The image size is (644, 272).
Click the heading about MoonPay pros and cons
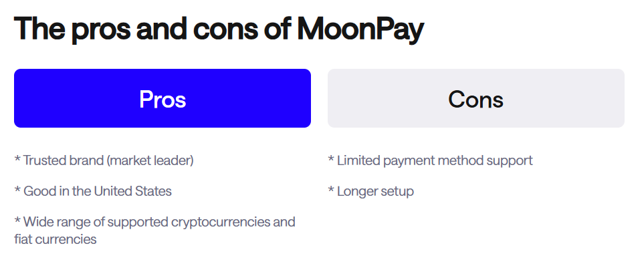pos(219,29)
